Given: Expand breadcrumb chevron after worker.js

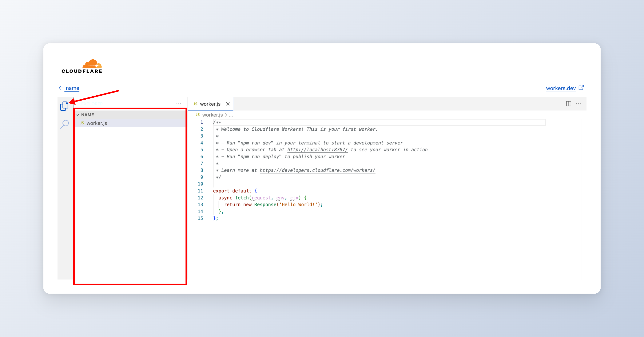Looking at the screenshot, I should 226,115.
